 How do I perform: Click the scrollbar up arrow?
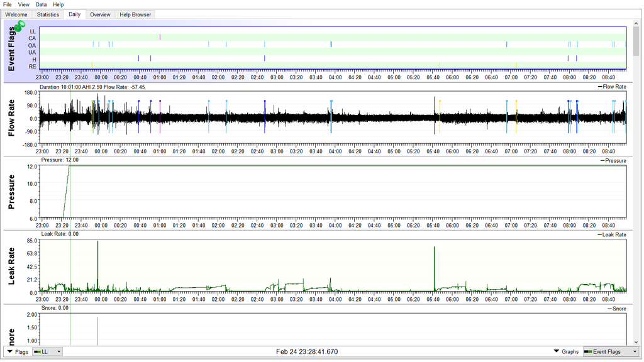click(636, 23)
